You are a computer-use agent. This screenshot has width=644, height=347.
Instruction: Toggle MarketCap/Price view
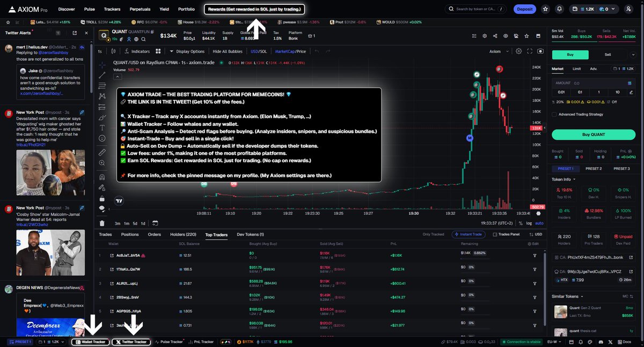[290, 52]
